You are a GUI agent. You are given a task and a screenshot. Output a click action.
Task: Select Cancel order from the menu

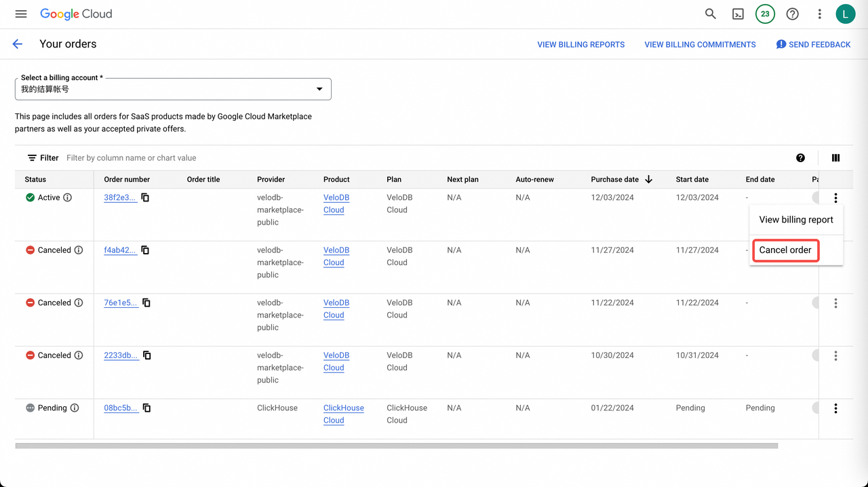[785, 250]
